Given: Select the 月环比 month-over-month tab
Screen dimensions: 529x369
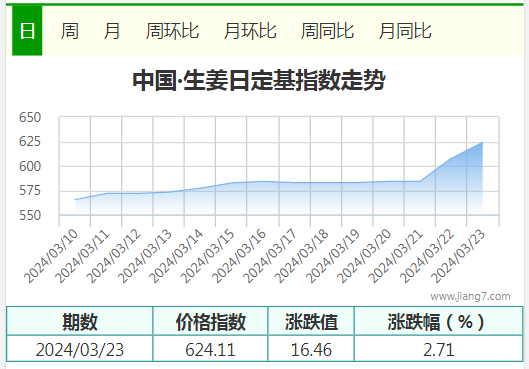Looking at the screenshot, I should pos(250,31).
